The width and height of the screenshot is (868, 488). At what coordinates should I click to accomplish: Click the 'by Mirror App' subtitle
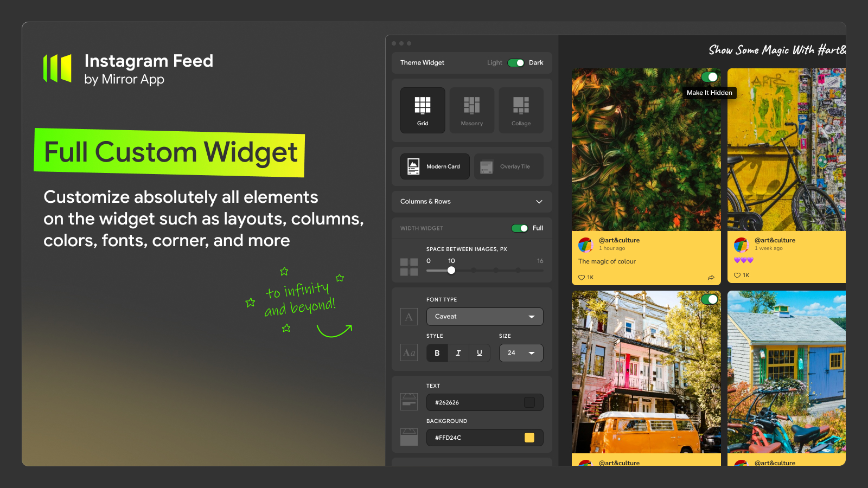pyautogui.click(x=124, y=79)
